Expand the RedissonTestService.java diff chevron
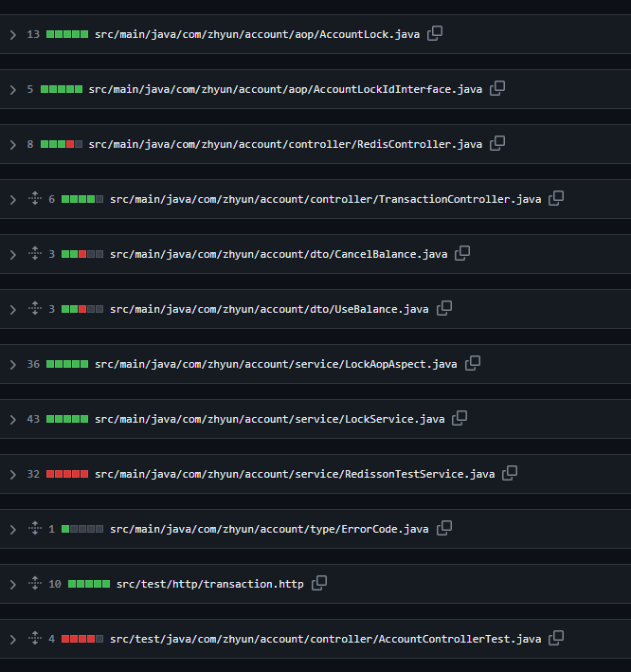 (x=13, y=475)
